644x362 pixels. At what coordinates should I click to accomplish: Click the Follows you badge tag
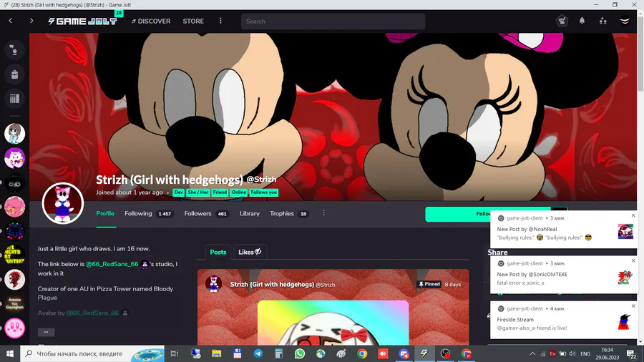pyautogui.click(x=263, y=192)
